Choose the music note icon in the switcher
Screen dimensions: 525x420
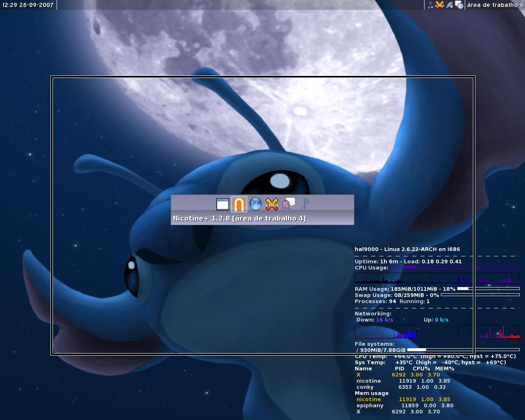click(304, 204)
